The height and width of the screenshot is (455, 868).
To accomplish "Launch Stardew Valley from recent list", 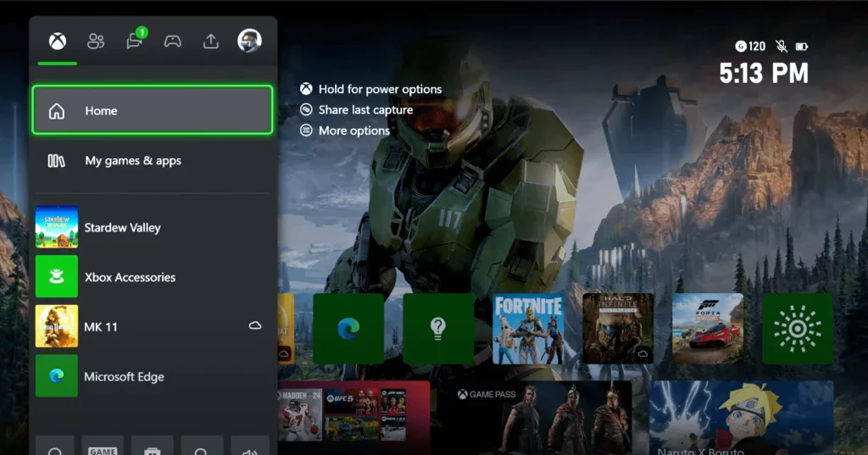I will tap(153, 227).
